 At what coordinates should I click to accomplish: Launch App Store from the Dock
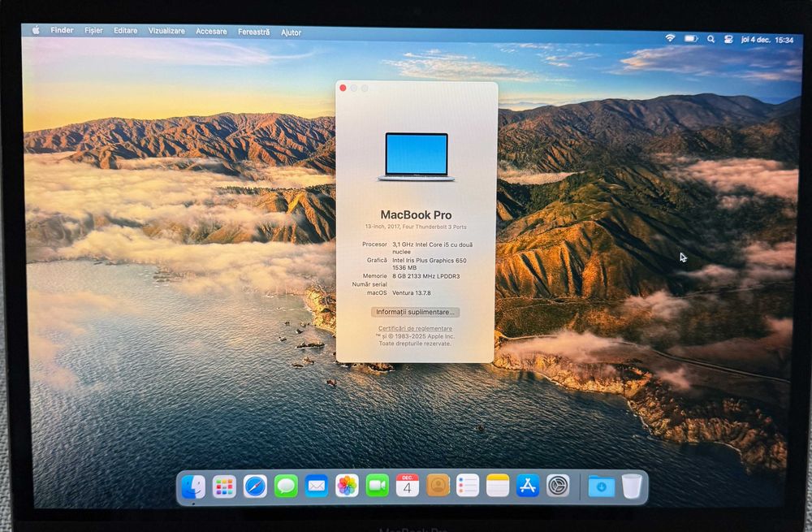528,486
